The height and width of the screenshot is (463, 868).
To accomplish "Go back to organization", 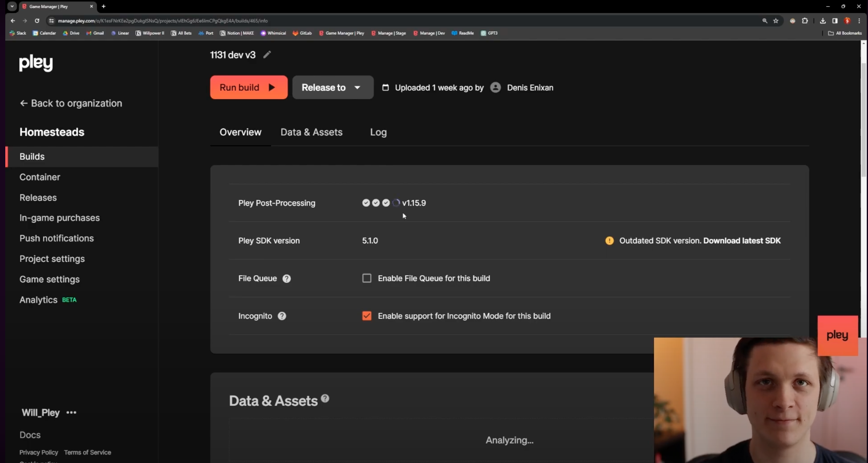I will [x=71, y=103].
